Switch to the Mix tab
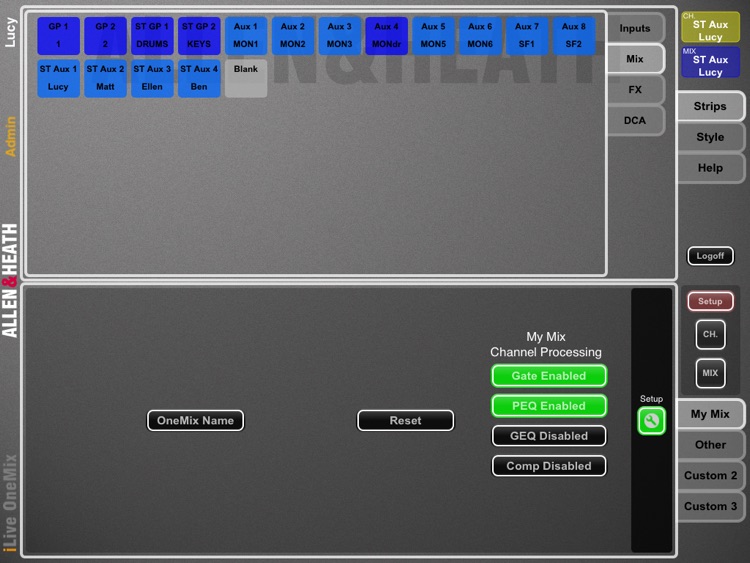Screen dimensions: 750x563 (x=635, y=59)
